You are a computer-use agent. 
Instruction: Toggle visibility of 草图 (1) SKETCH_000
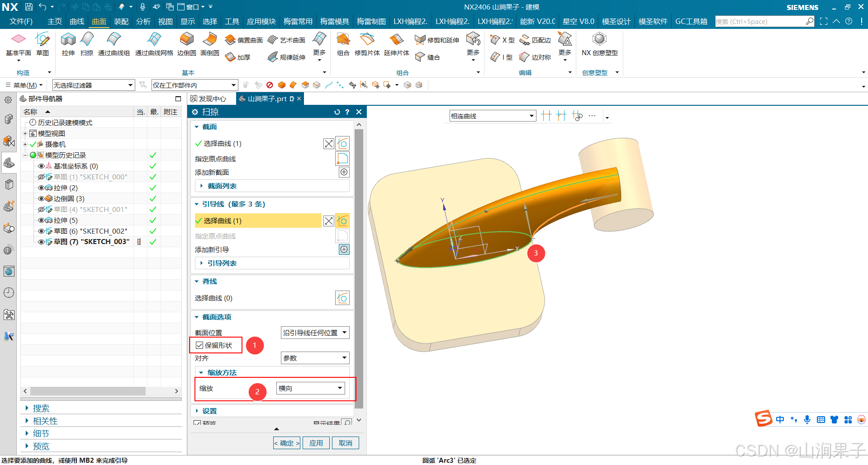click(x=42, y=177)
